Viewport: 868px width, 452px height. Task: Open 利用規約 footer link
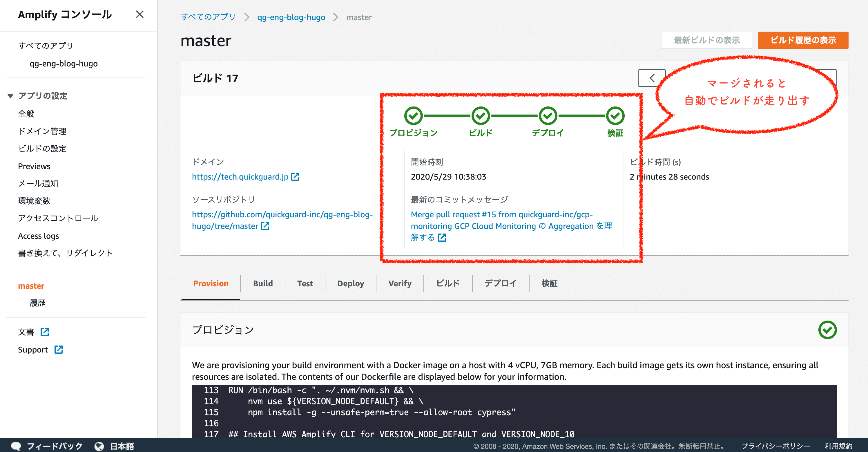click(838, 446)
